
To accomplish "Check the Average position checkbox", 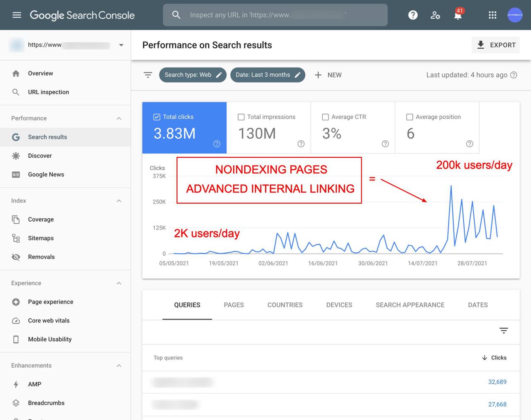I will (x=409, y=117).
